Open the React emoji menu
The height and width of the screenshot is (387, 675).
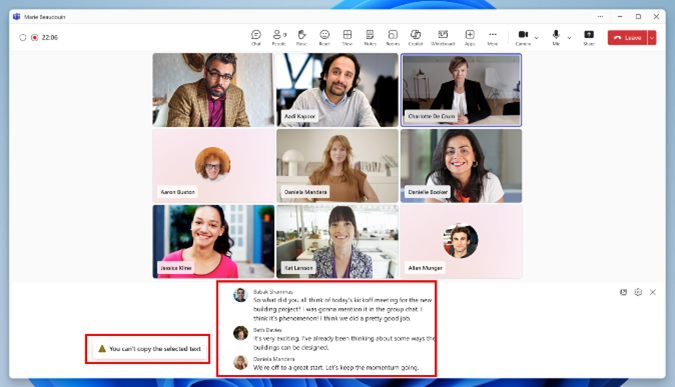325,37
